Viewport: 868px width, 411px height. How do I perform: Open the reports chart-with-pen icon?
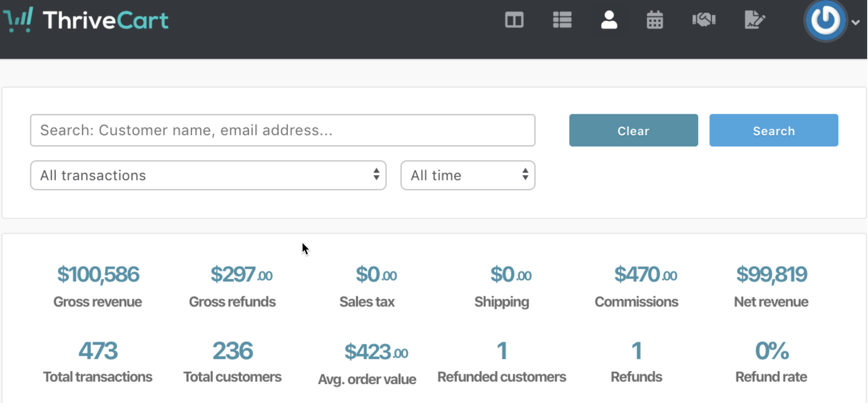(x=754, y=20)
